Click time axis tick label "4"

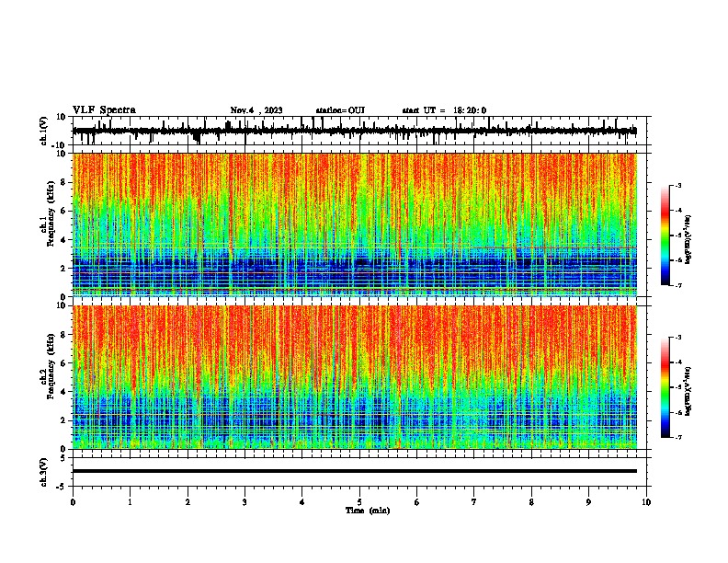(302, 502)
